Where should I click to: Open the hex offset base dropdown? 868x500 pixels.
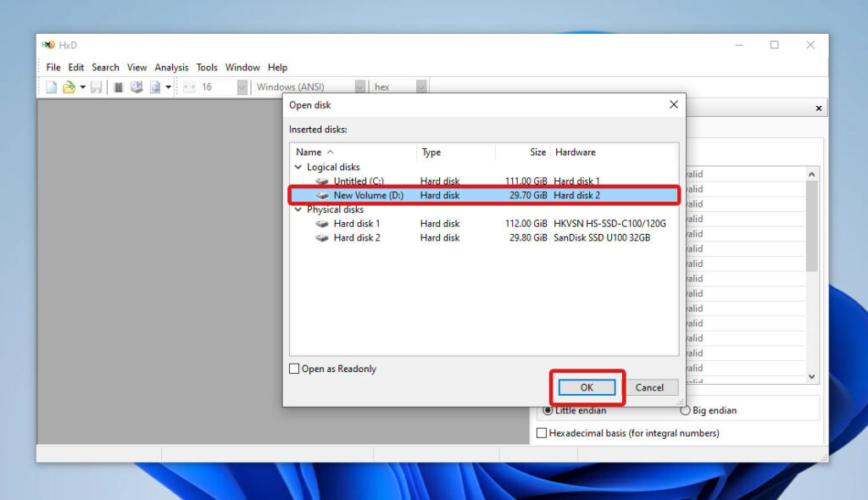(x=421, y=87)
